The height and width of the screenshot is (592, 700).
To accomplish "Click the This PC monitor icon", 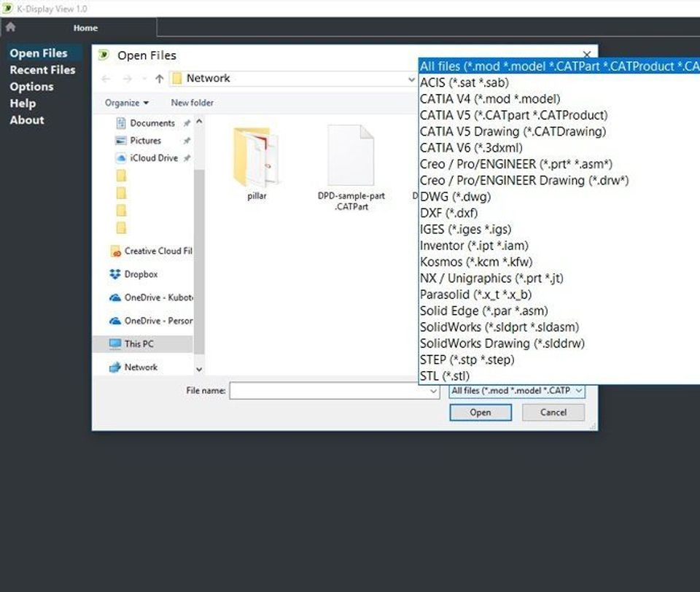I will click(x=115, y=343).
